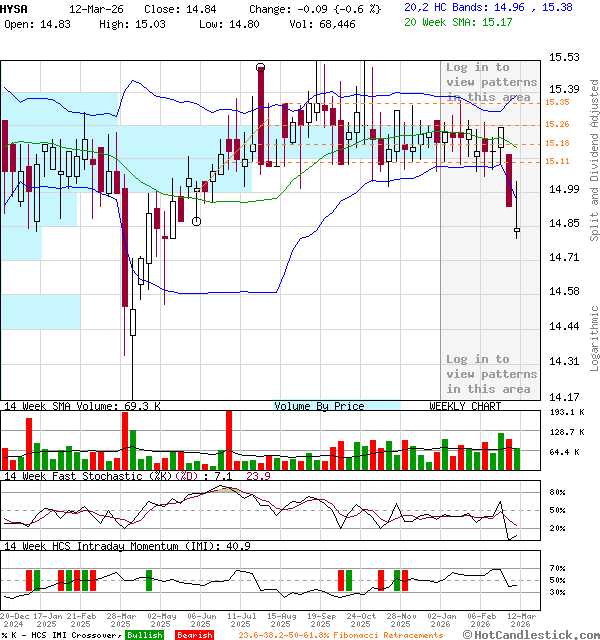Click the HYSA ticker symbol label
This screenshot has width=600, height=640.
(15, 7)
